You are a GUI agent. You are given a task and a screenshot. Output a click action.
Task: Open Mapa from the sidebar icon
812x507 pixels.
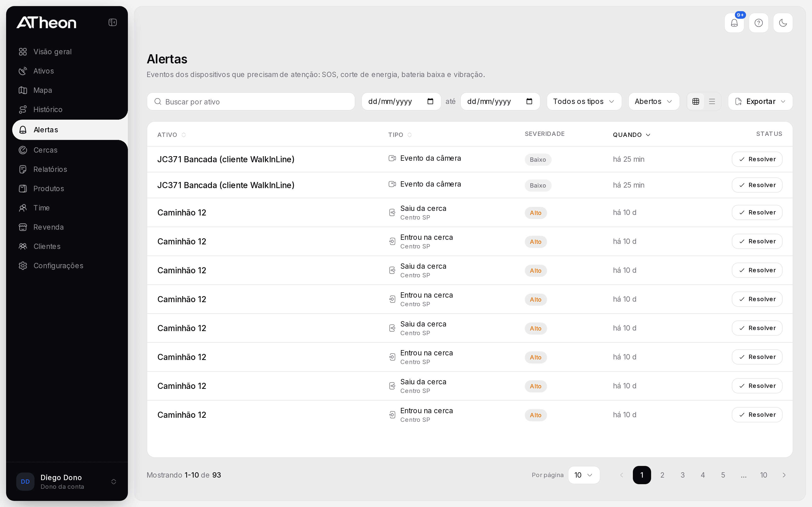[23, 90]
